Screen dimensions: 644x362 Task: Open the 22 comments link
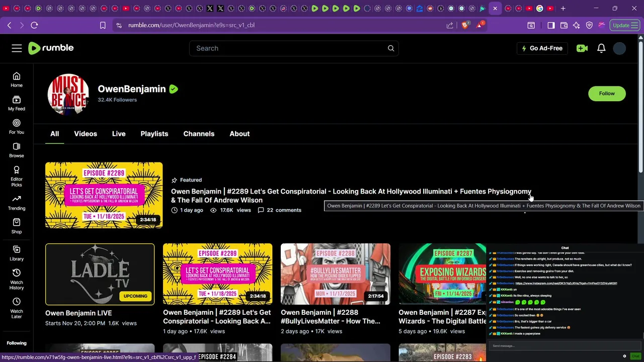tap(279, 210)
